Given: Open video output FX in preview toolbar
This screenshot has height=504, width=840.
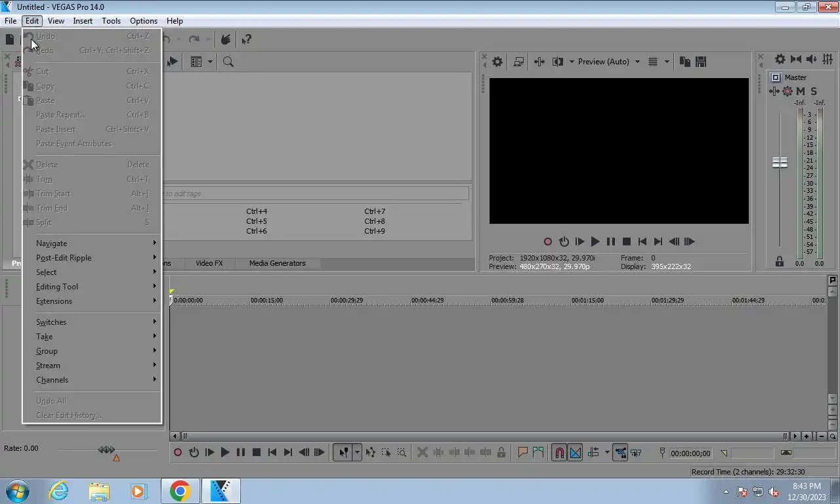Looking at the screenshot, I should point(539,62).
